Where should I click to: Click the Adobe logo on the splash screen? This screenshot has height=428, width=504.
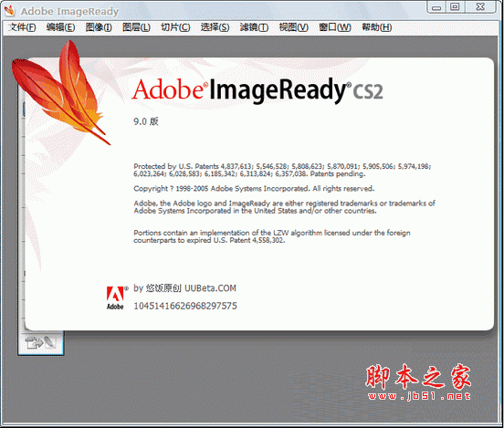tap(115, 298)
